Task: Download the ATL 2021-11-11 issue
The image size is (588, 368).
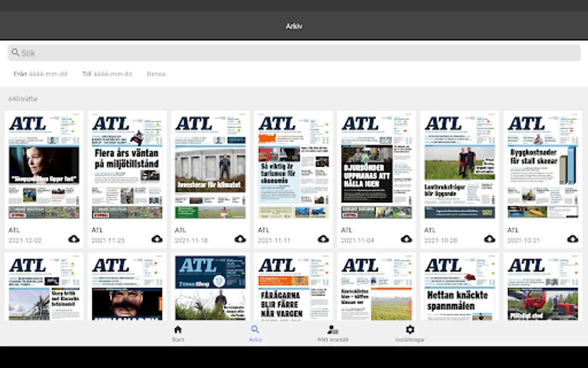Action: 323,239
